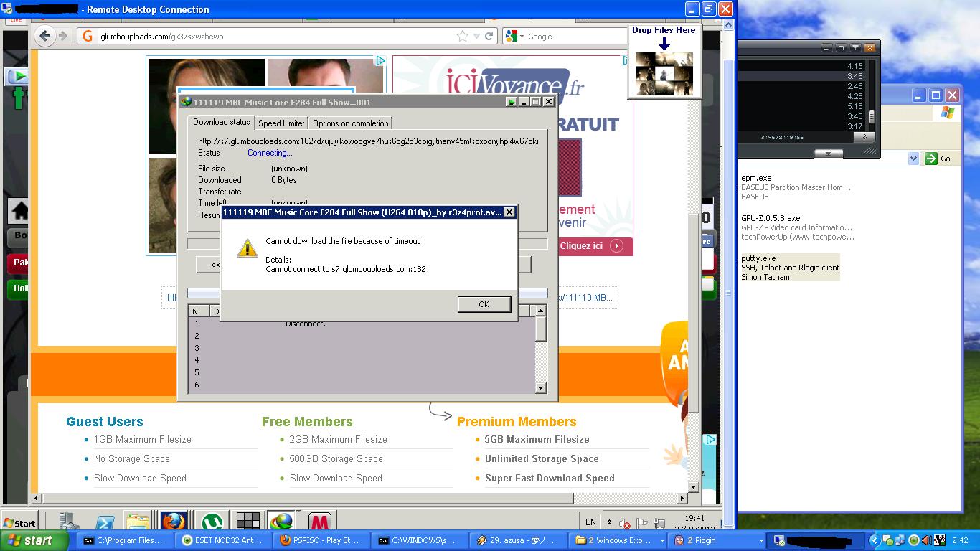
Task: Open the Options on completion tab
Action: point(350,123)
